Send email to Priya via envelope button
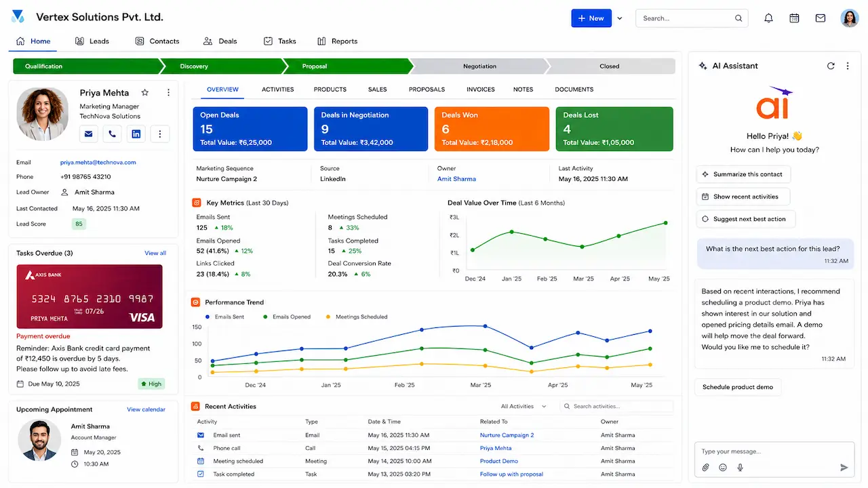The height and width of the screenshot is (488, 868). (x=88, y=134)
